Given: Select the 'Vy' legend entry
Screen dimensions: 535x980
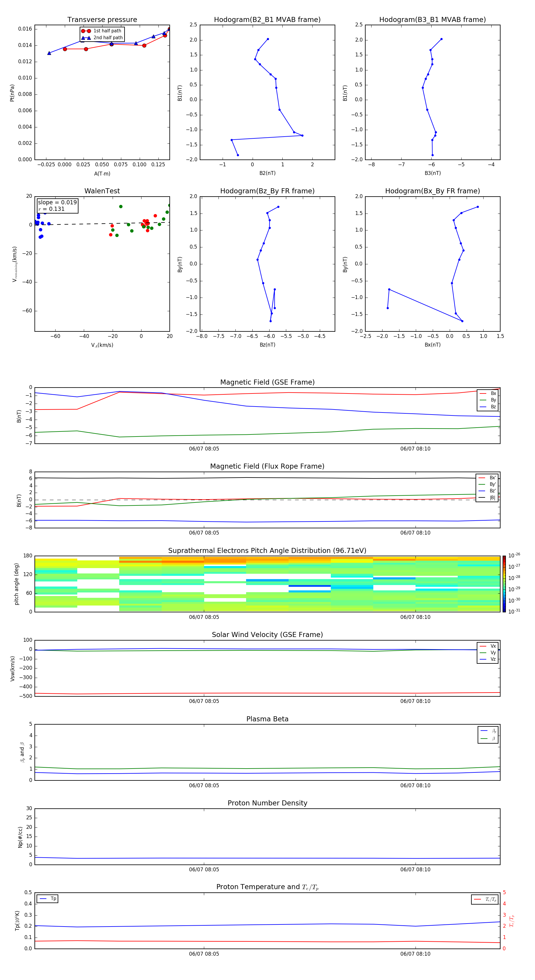Looking at the screenshot, I should pyautogui.click(x=488, y=652).
